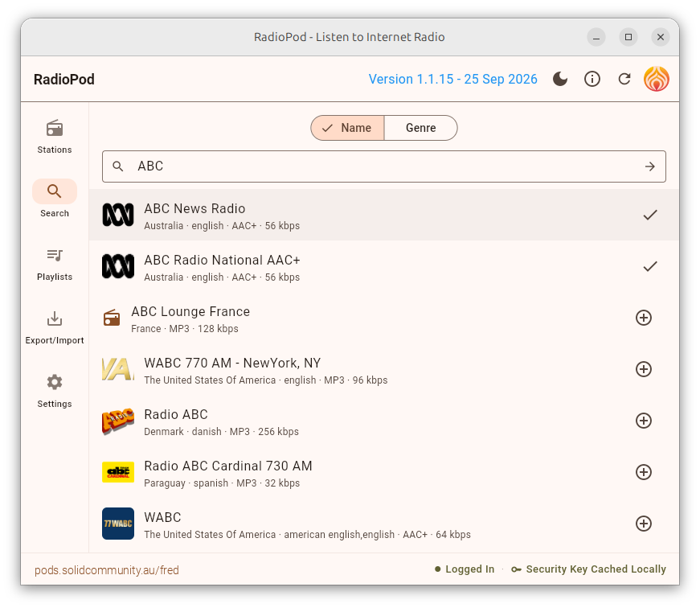Select the Search sidebar item

point(55,200)
